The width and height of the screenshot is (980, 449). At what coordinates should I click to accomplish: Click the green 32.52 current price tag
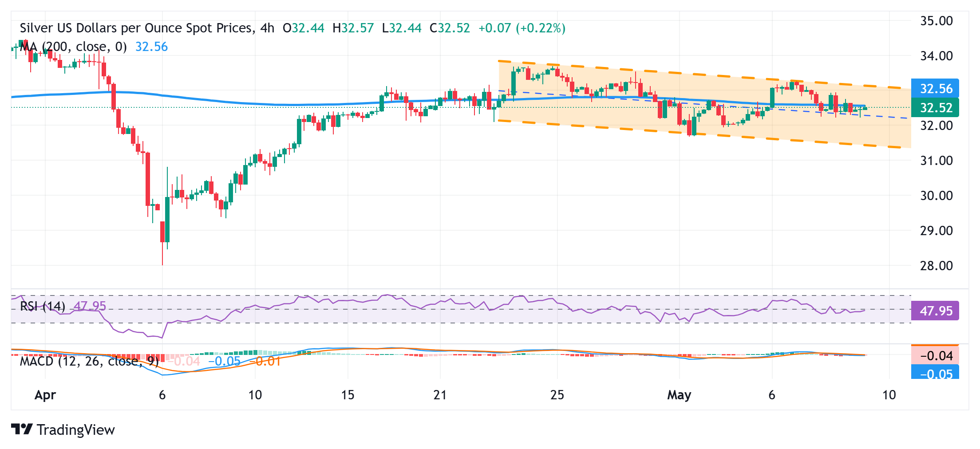(935, 107)
